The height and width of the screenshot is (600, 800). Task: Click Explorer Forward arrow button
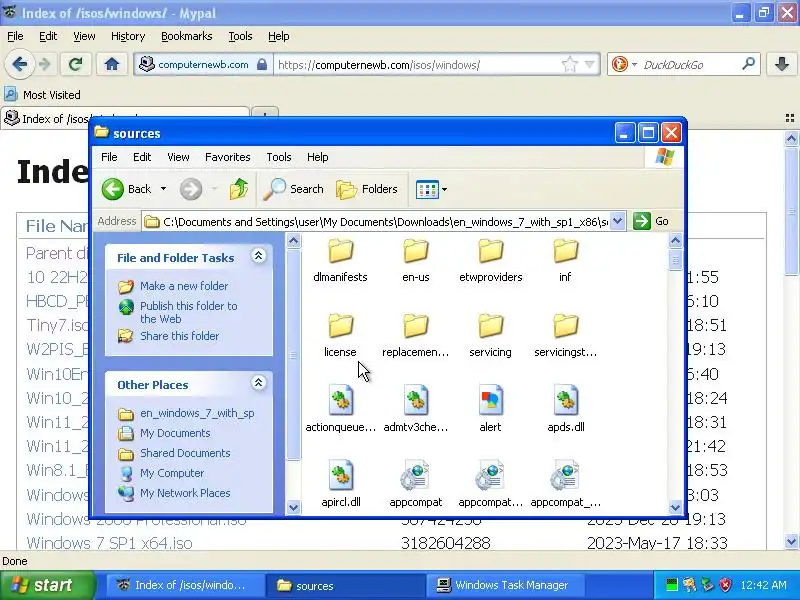[191, 189]
